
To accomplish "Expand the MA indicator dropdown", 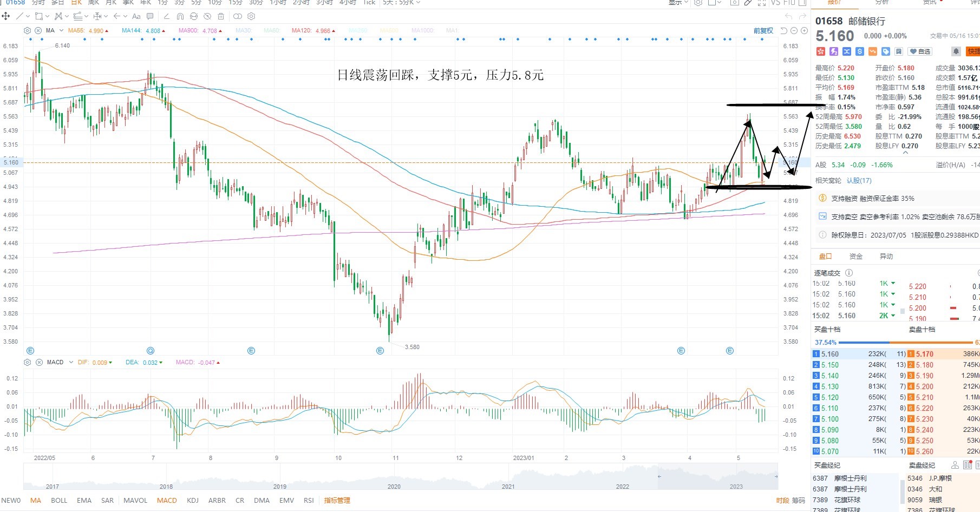I will point(61,31).
